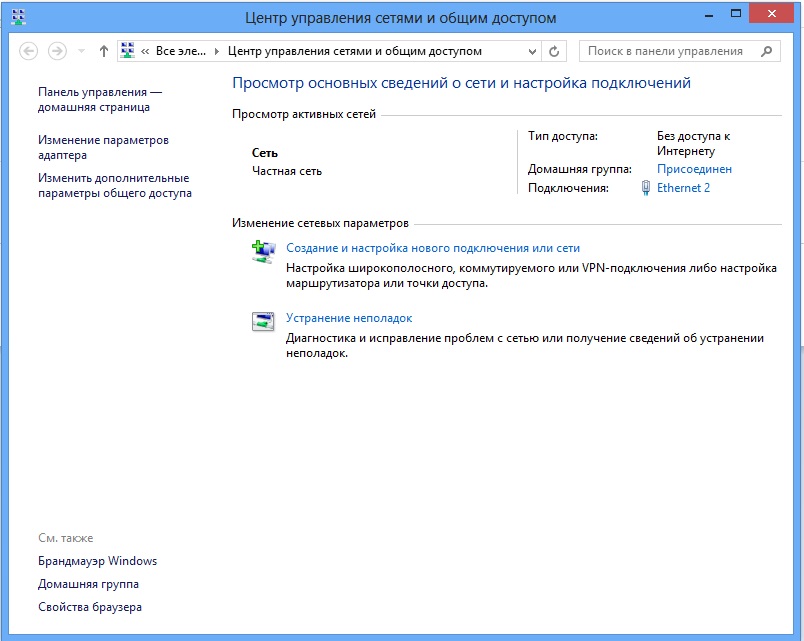Open "Свойства браузера" in the sidebar
804x641 pixels.
pos(90,607)
